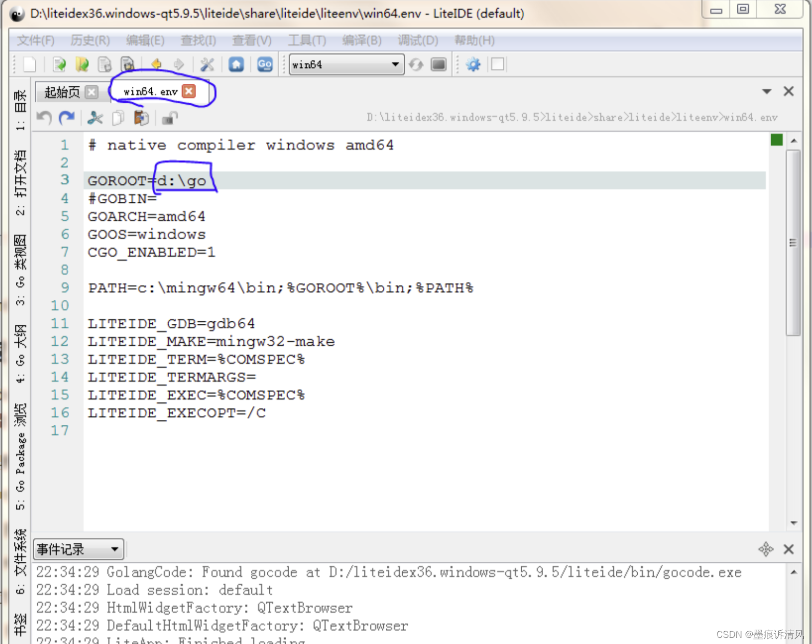The image size is (812, 644).
Task: Select the win64.env editor tab
Action: 151,91
